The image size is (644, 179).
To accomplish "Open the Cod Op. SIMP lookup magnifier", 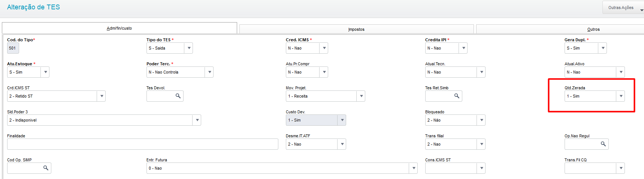I will coord(46,168).
